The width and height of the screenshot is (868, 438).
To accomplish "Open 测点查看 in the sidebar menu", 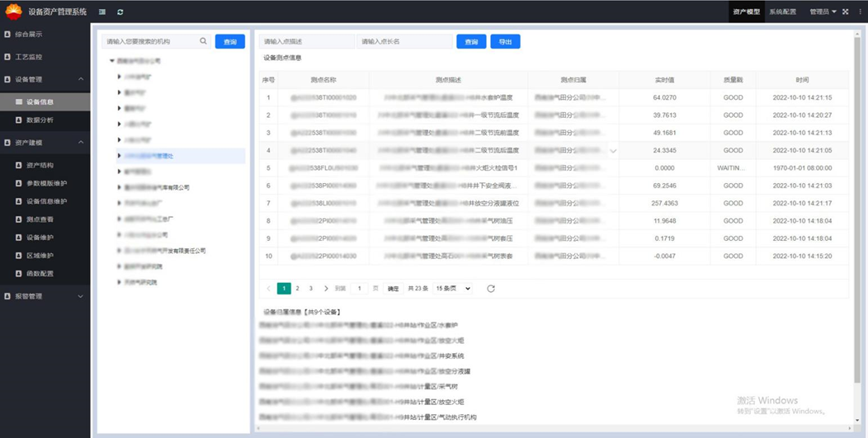I will tap(40, 219).
